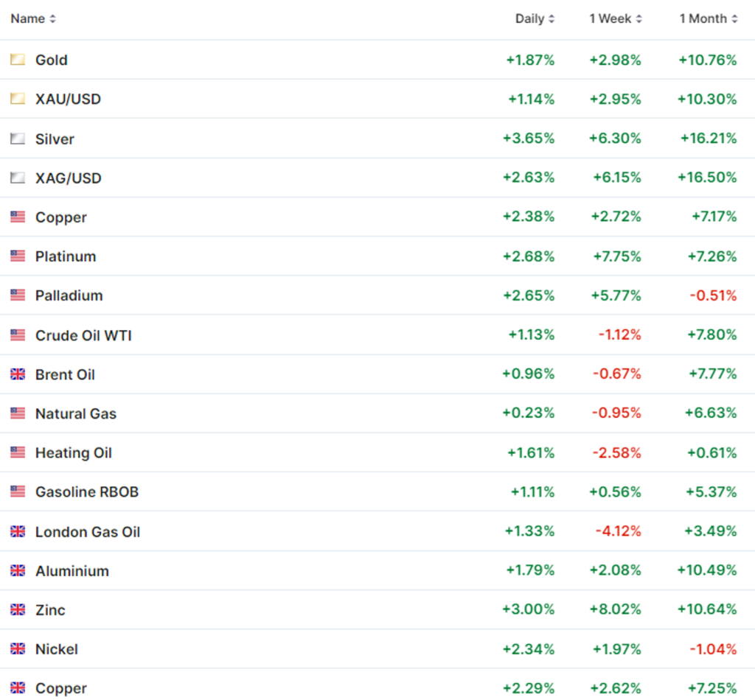The image size is (755, 700).
Task: Click the UK flag next to Nickel
Action: pos(18,649)
